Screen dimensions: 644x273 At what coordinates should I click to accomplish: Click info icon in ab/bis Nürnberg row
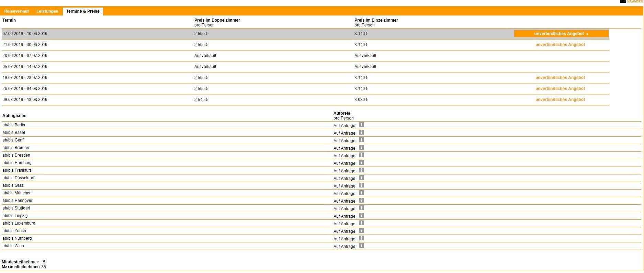(x=361, y=238)
